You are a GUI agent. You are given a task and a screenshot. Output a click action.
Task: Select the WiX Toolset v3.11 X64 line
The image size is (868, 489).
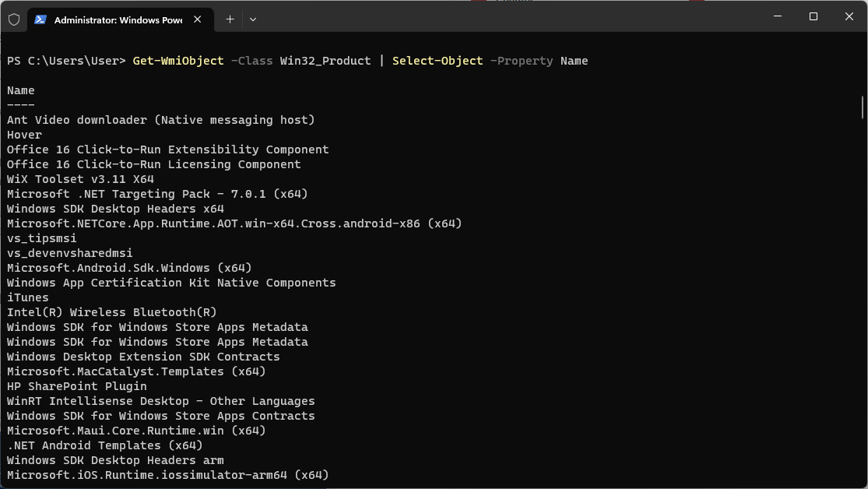[x=80, y=179]
